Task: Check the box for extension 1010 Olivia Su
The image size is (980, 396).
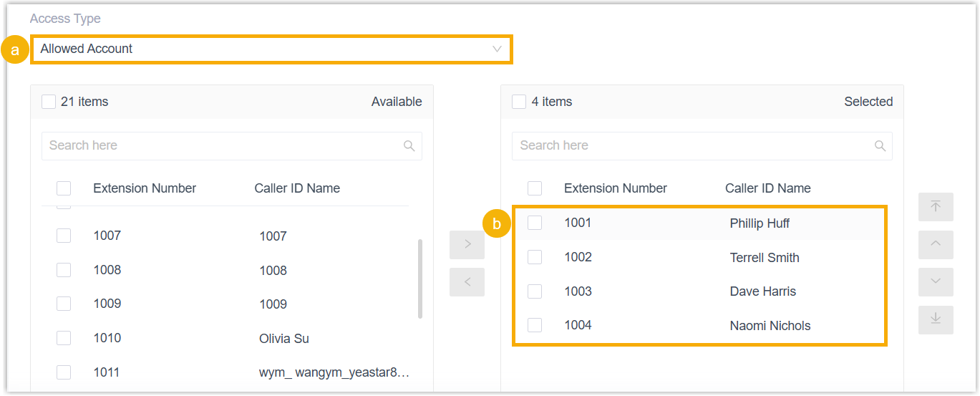Action: point(64,338)
